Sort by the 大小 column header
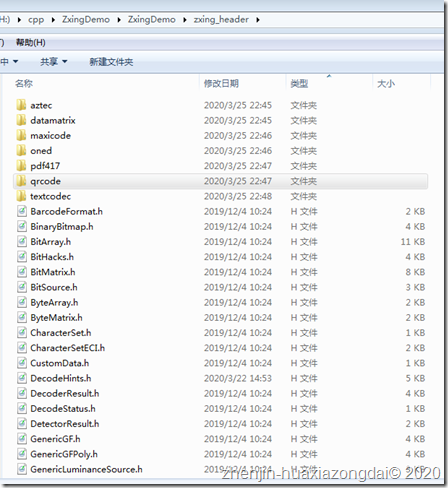448x488 pixels. (x=386, y=83)
